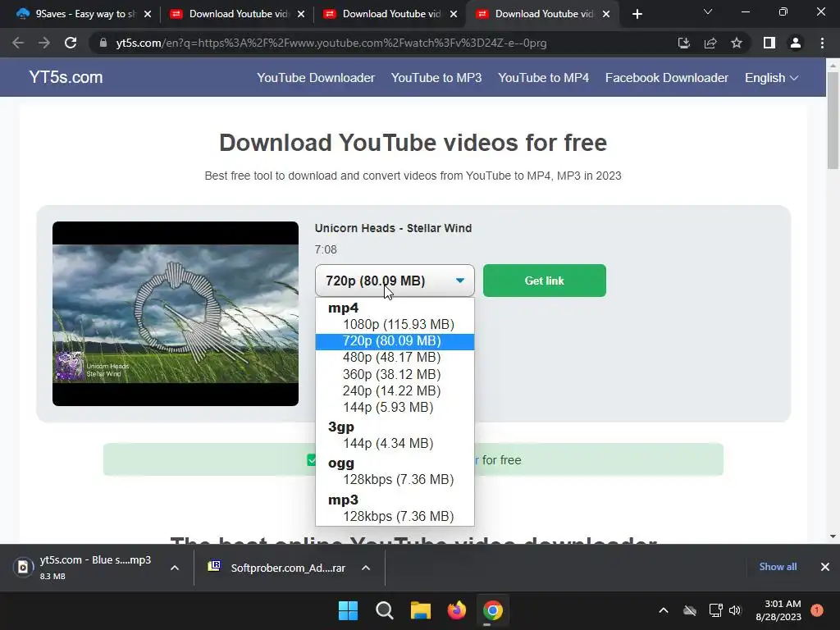Launch Firefox from the taskbar
The width and height of the screenshot is (840, 630).
[456, 610]
